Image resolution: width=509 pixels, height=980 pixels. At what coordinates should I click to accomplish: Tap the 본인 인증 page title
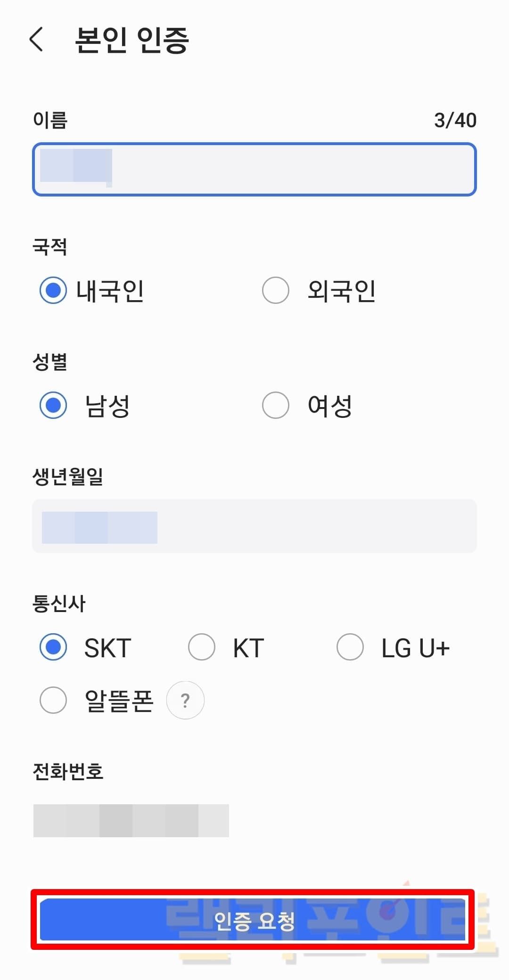(132, 40)
